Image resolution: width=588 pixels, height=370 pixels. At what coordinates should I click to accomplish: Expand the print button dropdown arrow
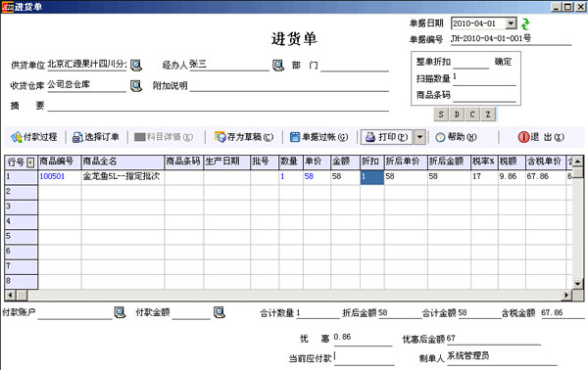tap(419, 137)
